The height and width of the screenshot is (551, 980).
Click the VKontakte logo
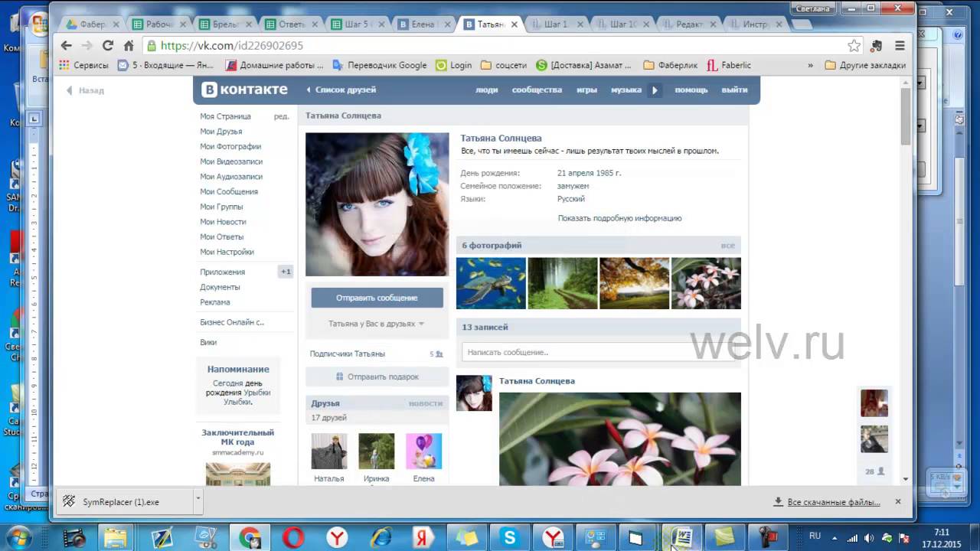245,90
